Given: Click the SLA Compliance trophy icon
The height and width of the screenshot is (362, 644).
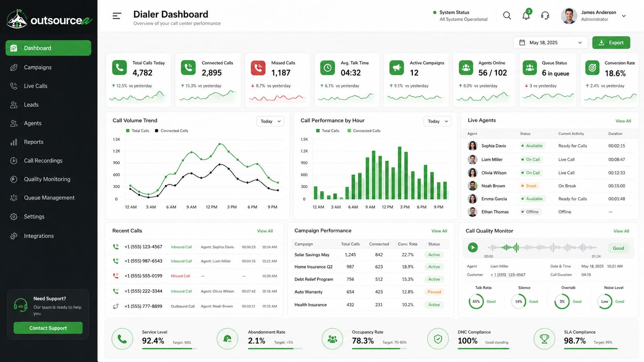Looking at the screenshot, I should (544, 339).
